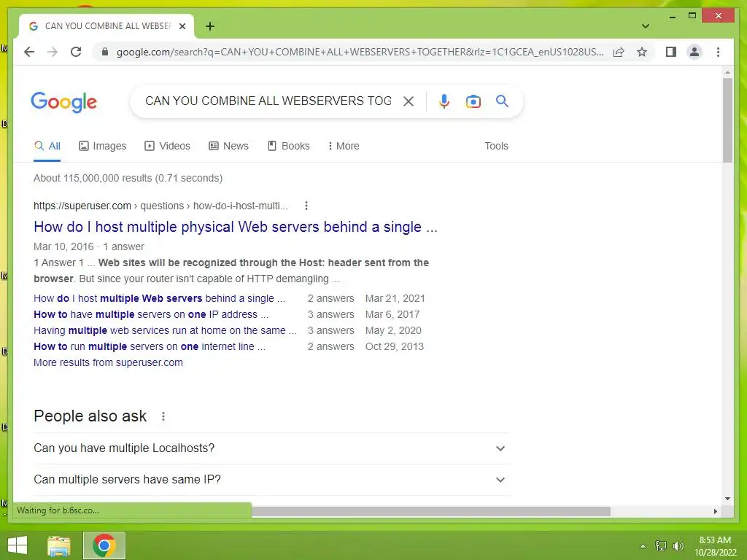This screenshot has width=747, height=560.
Task: Open the Chrome side panel
Action: point(671,52)
